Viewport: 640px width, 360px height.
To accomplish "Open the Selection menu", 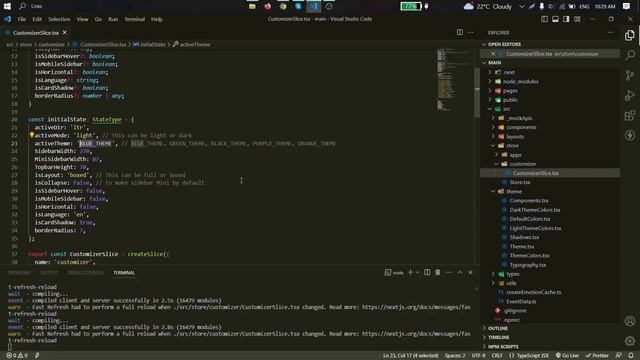I will point(59,19).
